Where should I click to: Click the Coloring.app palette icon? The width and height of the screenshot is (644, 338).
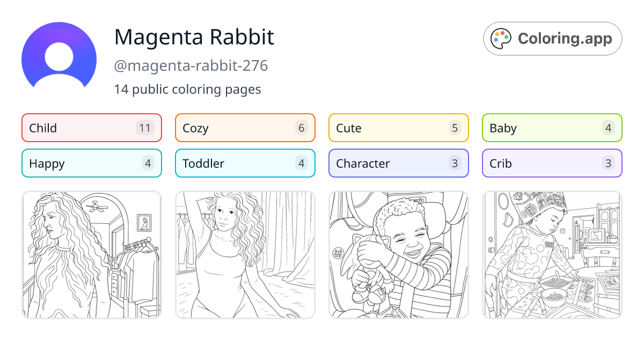(501, 38)
